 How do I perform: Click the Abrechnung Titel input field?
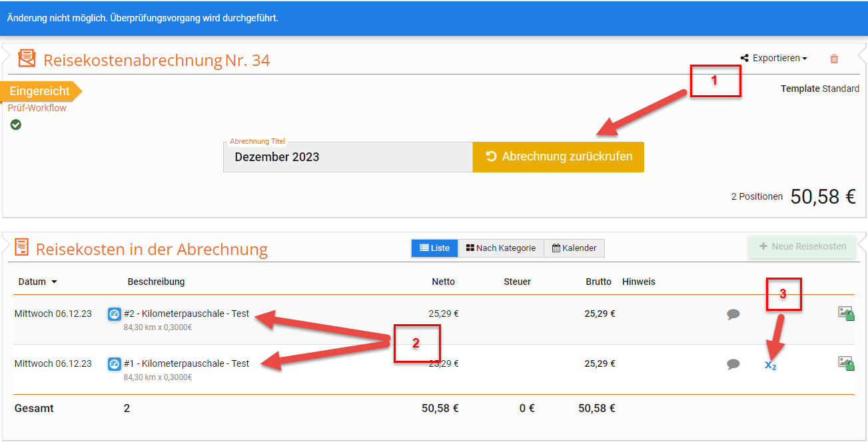[348, 158]
